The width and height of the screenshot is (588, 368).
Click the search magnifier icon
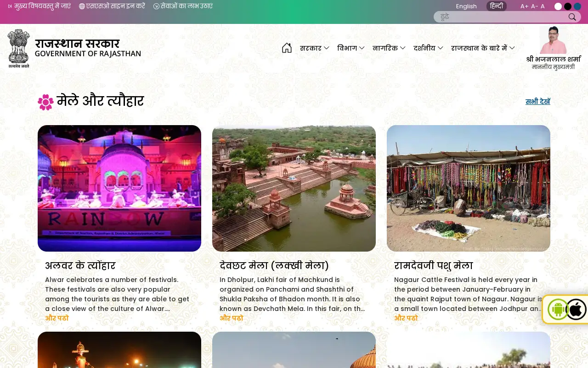tap(572, 17)
